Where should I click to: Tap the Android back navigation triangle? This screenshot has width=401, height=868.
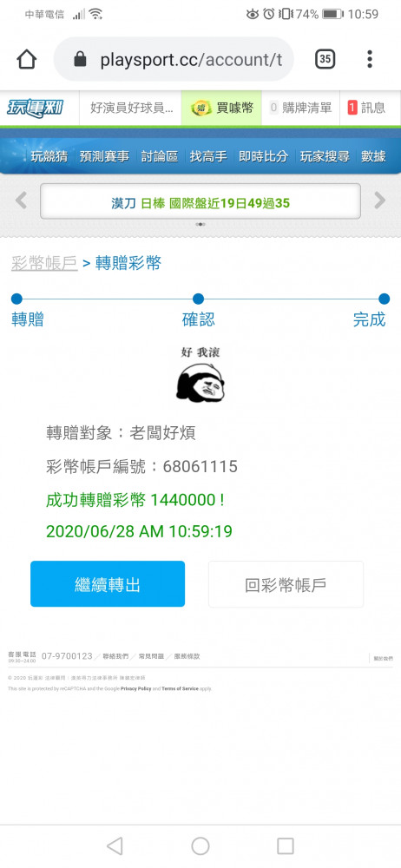[114, 845]
